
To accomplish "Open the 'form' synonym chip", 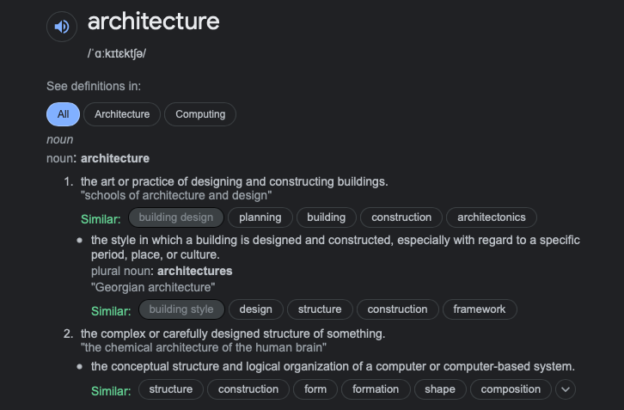I will [x=316, y=389].
